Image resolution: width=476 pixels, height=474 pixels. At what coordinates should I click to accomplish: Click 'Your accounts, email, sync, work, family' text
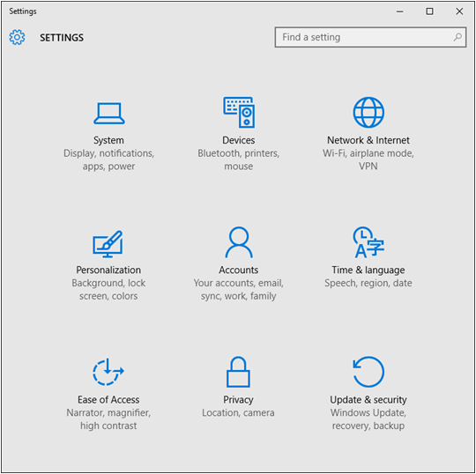[239, 289]
